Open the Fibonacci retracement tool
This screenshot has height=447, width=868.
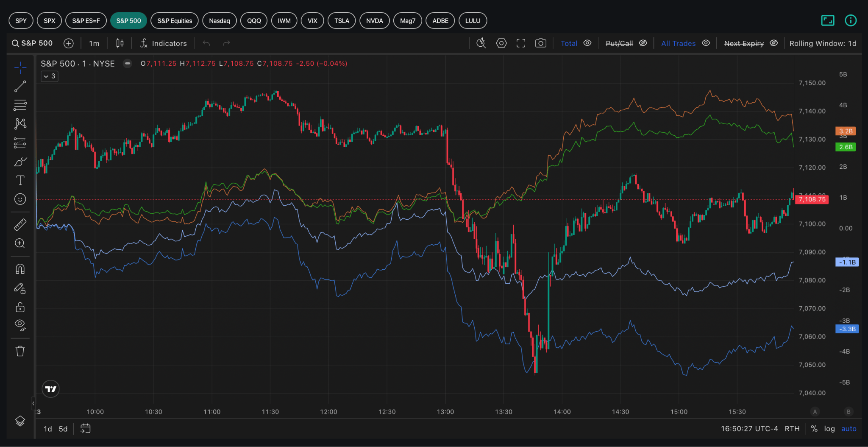click(x=20, y=105)
